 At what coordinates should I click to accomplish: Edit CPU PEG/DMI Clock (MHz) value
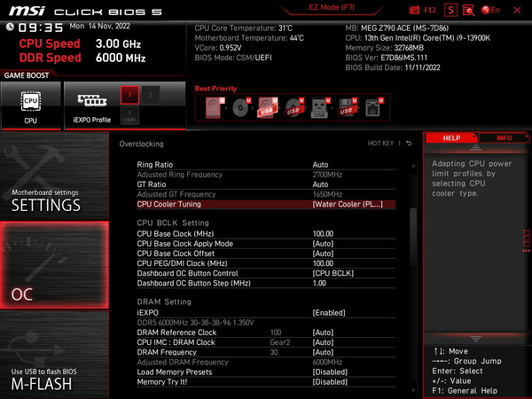pyautogui.click(x=323, y=263)
